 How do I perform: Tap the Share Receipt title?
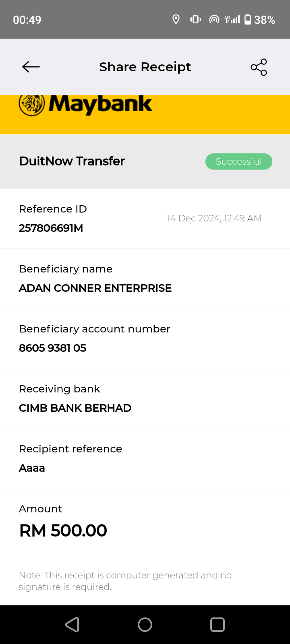(145, 67)
